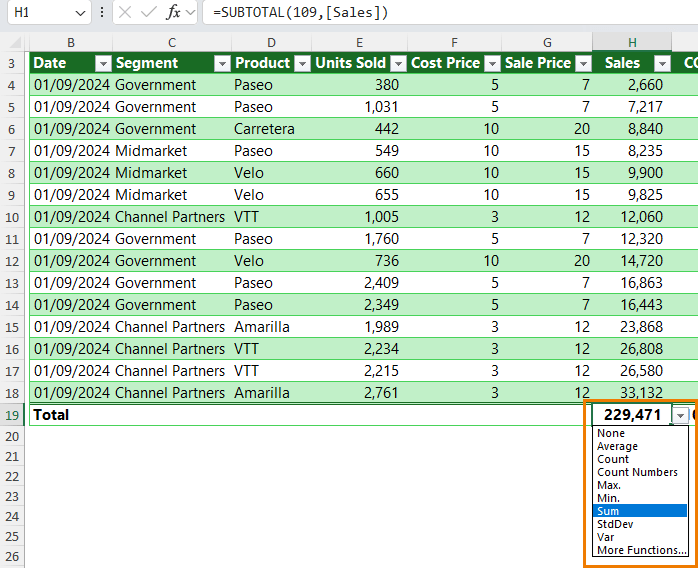The image size is (698, 568).
Task: Click Velo in row 12
Action: [271, 261]
